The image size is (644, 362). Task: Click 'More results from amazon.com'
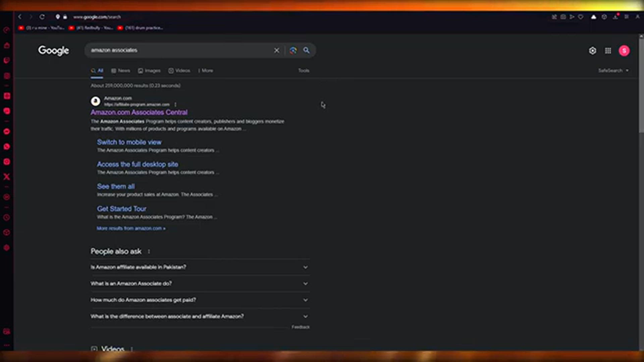click(x=131, y=228)
